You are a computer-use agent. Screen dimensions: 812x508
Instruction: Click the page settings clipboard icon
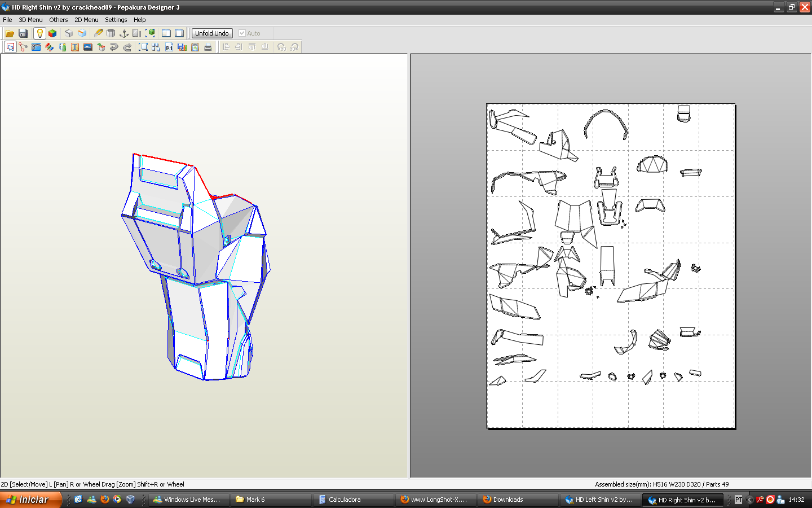coord(195,47)
